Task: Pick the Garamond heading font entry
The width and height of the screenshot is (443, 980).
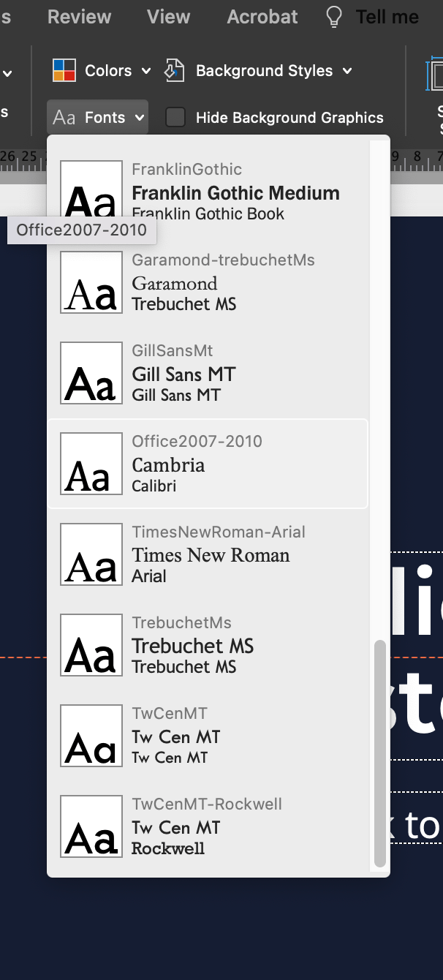Action: point(175,284)
